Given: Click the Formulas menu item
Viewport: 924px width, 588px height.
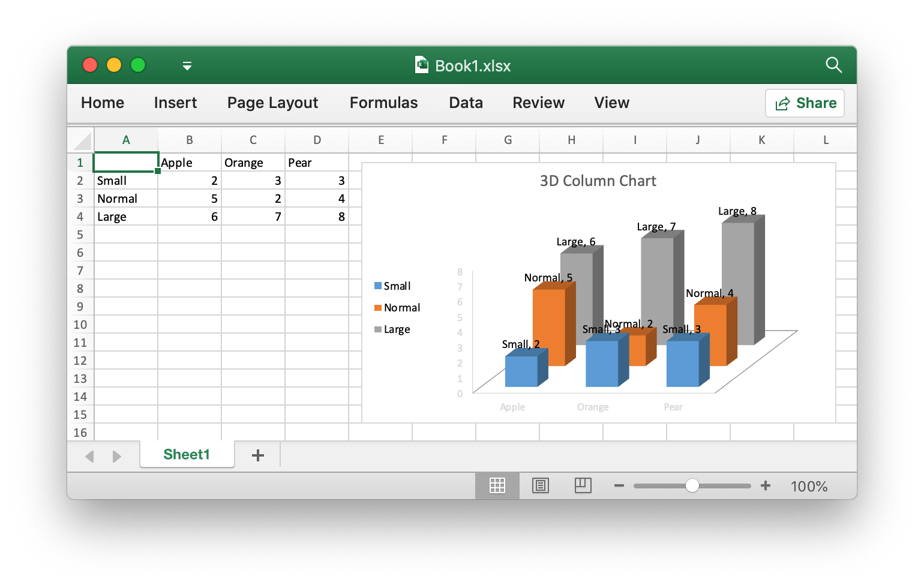Looking at the screenshot, I should (383, 103).
